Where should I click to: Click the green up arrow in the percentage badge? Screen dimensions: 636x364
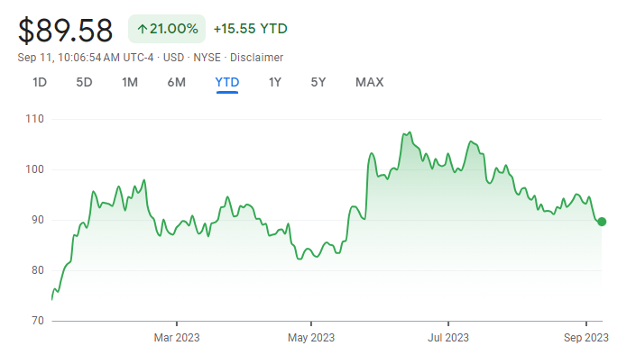coord(143,29)
